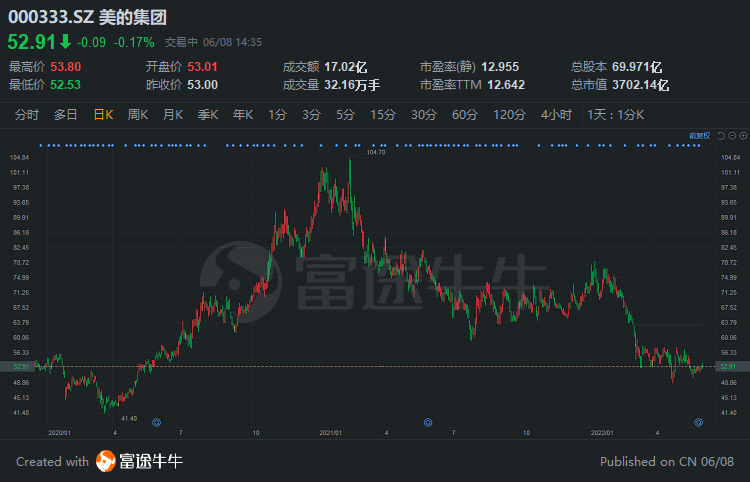Open the event marker icon near month 5 of 2021
The width and height of the screenshot is (750, 482).
click(428, 422)
